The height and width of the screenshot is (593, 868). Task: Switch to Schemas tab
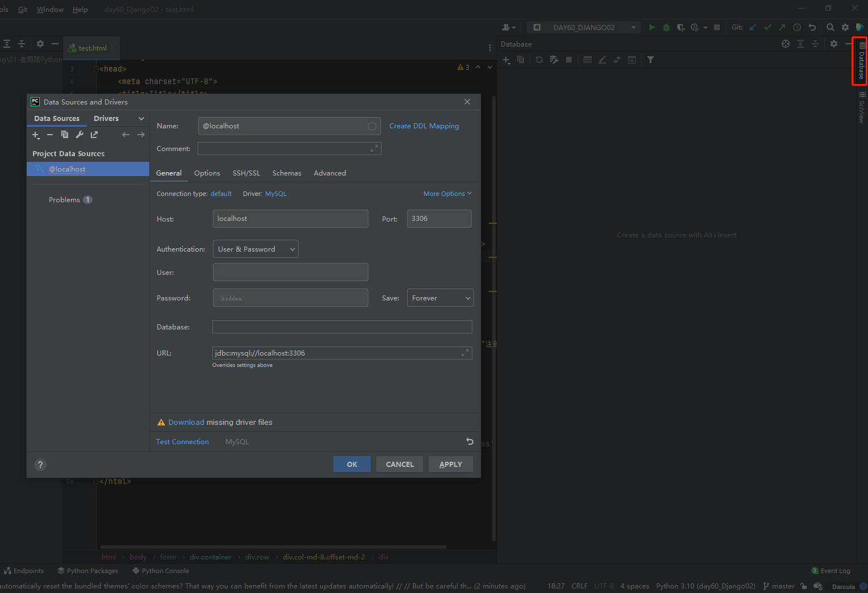coord(287,173)
